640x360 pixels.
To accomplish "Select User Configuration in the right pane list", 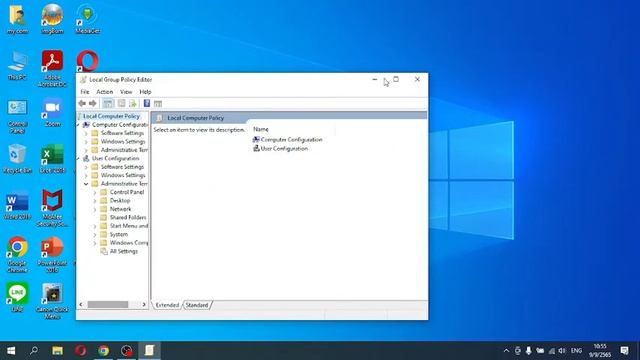I will (x=284, y=149).
